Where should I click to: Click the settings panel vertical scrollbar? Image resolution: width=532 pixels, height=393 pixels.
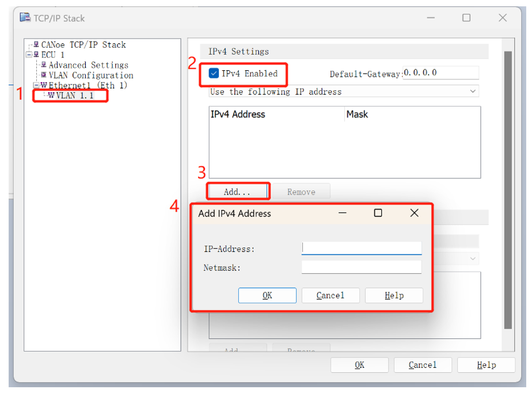tap(508, 190)
